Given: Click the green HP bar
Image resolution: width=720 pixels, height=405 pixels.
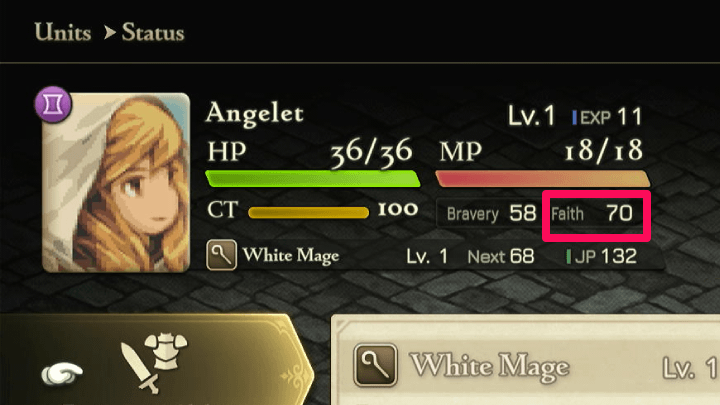Looking at the screenshot, I should (313, 179).
